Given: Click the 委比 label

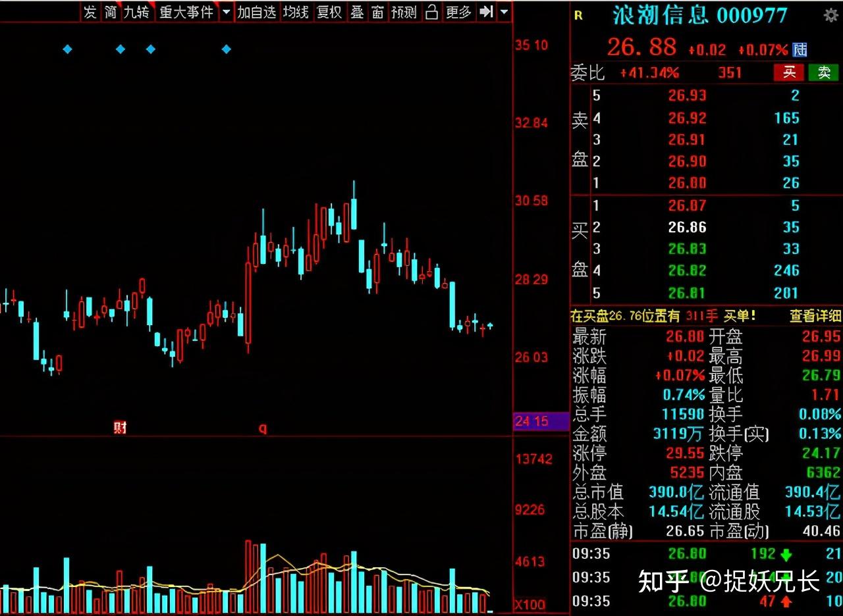Looking at the screenshot, I should 587,72.
